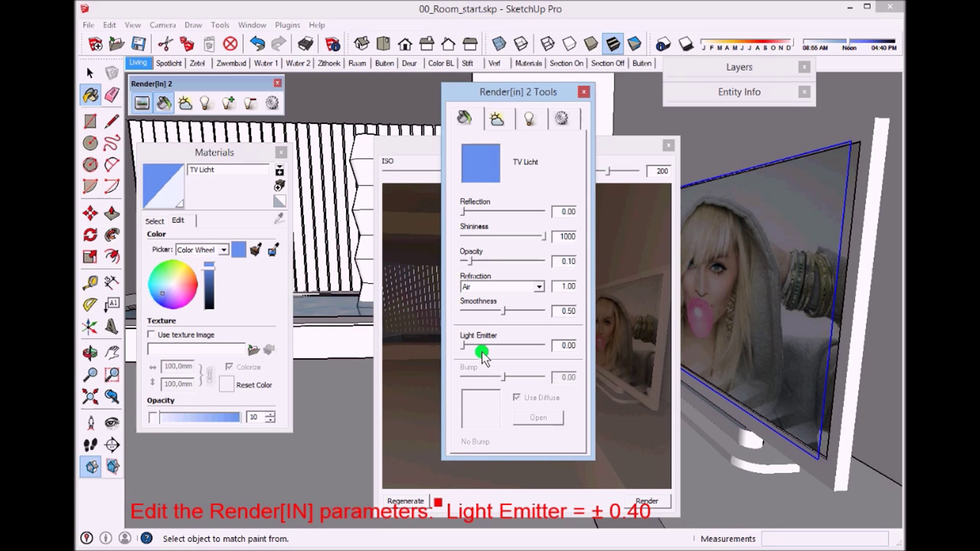Select the Tape Measure tool
The width and height of the screenshot is (980, 551).
click(x=90, y=282)
